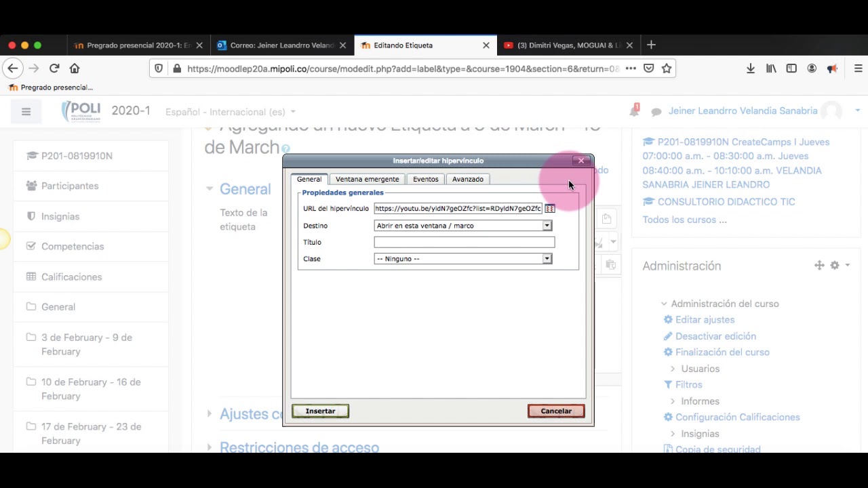Open the Firefox downloads arrow
This screenshot has height=488, width=868.
[x=751, y=68]
